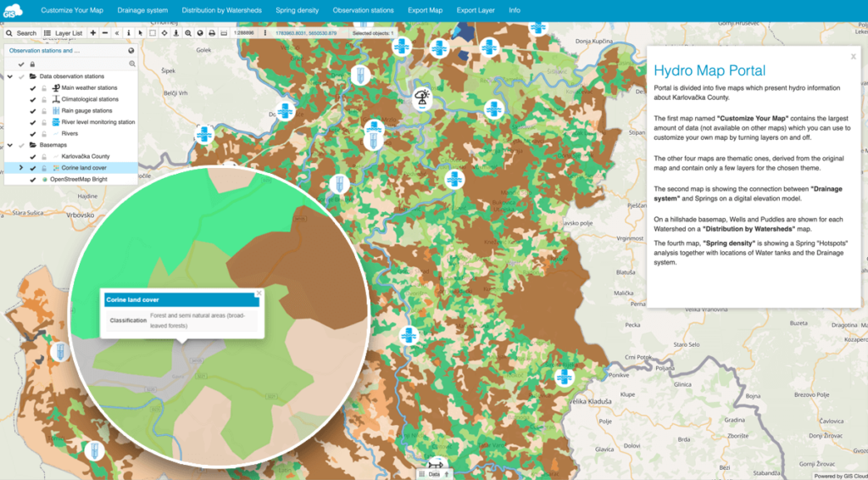The height and width of the screenshot is (480, 868).
Task: Click the main weather station map marker
Action: (421, 98)
